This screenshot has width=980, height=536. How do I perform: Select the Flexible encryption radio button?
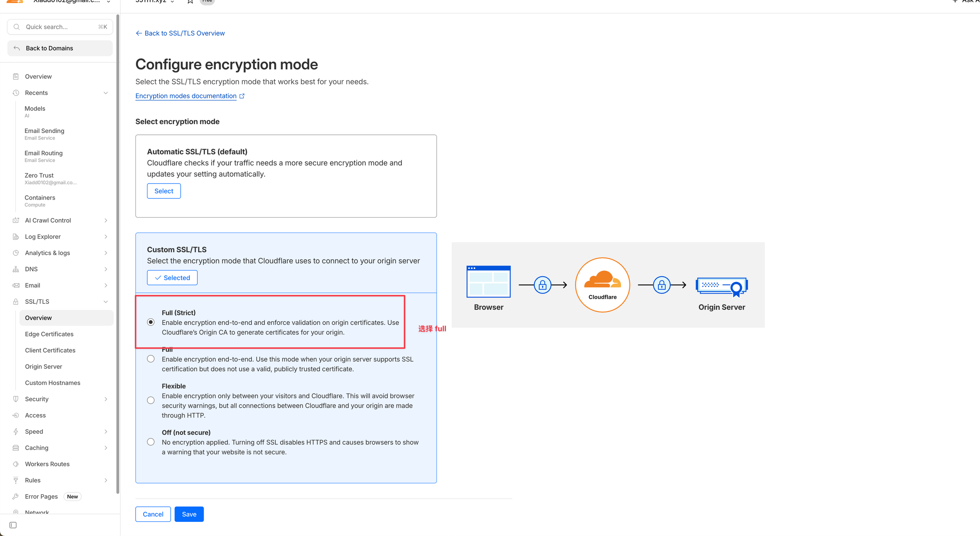(x=151, y=400)
